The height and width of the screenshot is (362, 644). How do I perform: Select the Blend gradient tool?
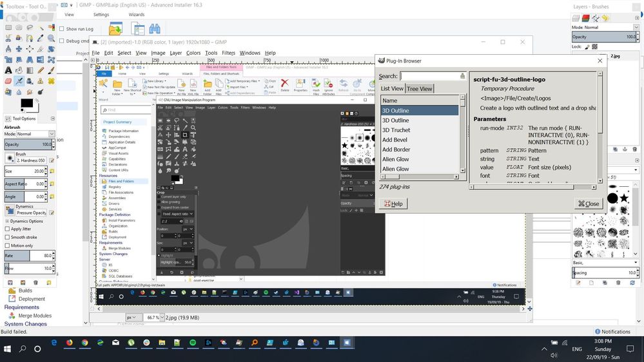point(30,71)
